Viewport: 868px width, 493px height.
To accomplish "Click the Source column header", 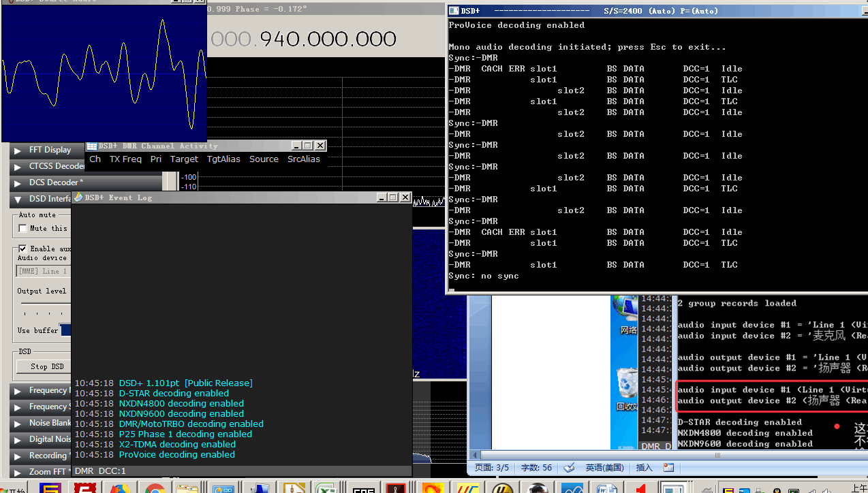I will pos(264,159).
